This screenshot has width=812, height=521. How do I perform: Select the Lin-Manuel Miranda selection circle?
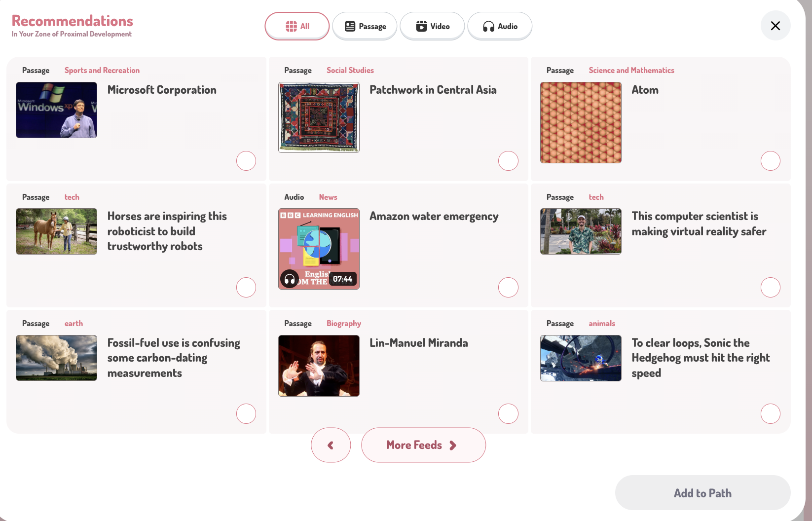tap(508, 414)
